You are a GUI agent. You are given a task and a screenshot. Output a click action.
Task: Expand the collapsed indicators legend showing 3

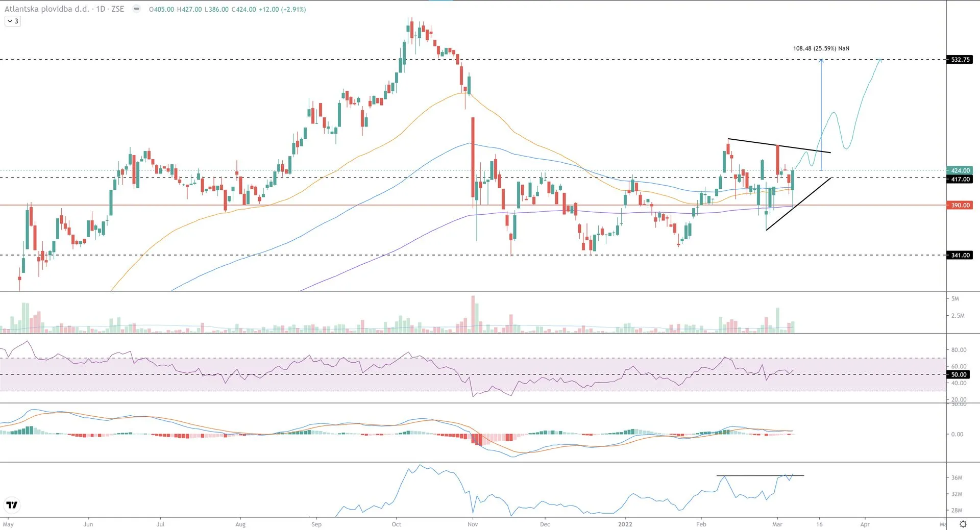pyautogui.click(x=13, y=21)
